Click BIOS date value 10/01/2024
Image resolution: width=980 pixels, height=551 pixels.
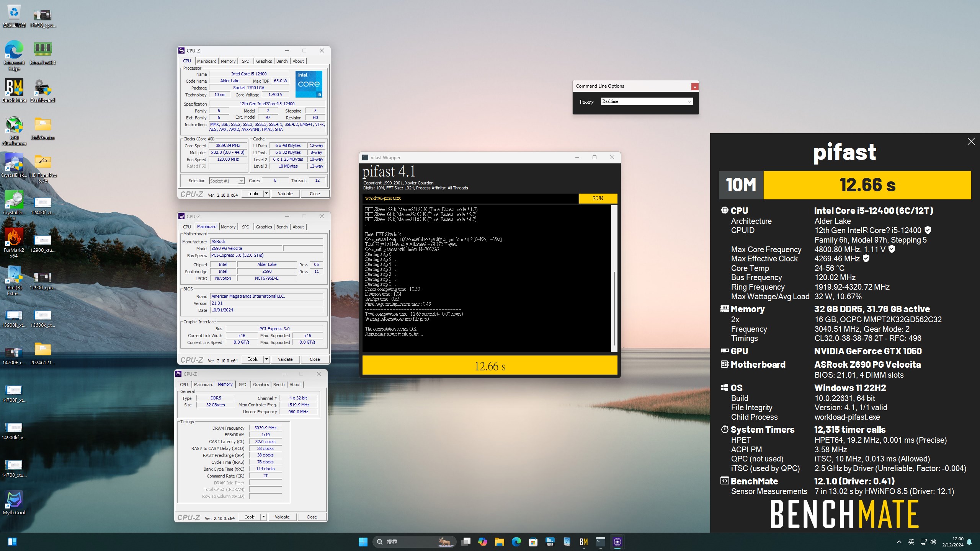click(267, 310)
